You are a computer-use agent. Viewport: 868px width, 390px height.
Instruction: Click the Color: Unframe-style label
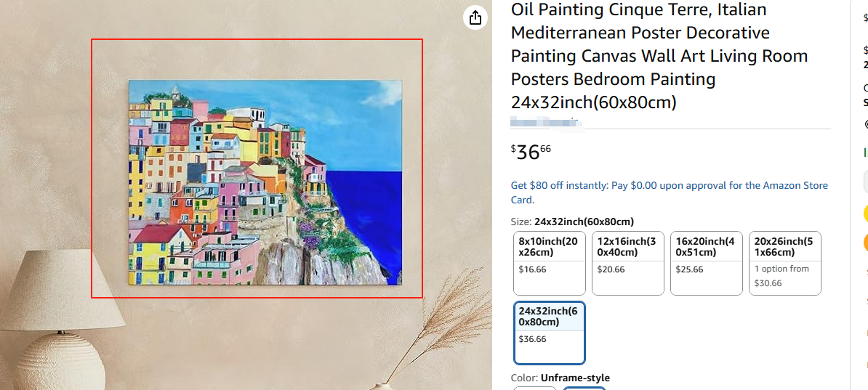[560, 378]
